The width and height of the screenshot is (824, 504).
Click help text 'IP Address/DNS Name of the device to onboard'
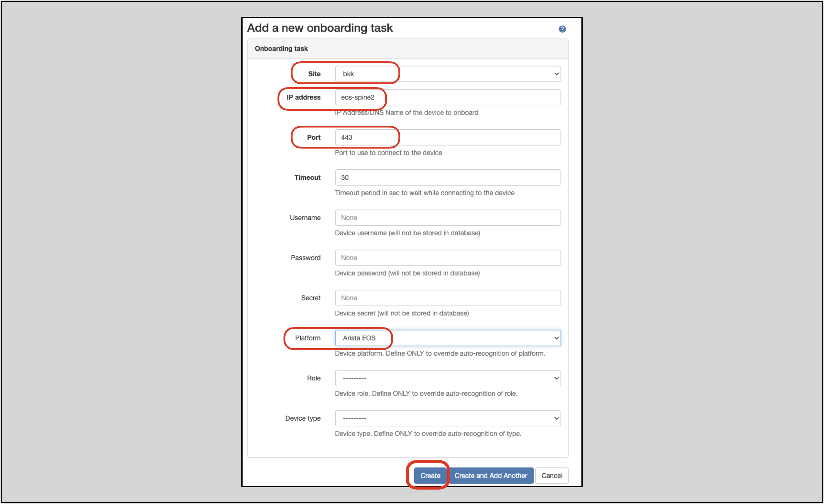[x=407, y=113]
